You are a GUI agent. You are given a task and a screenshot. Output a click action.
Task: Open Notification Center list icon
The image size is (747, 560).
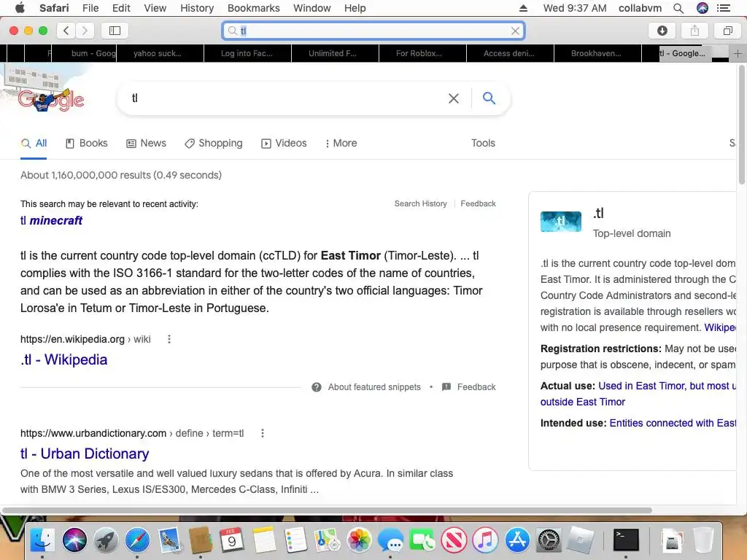(x=723, y=8)
